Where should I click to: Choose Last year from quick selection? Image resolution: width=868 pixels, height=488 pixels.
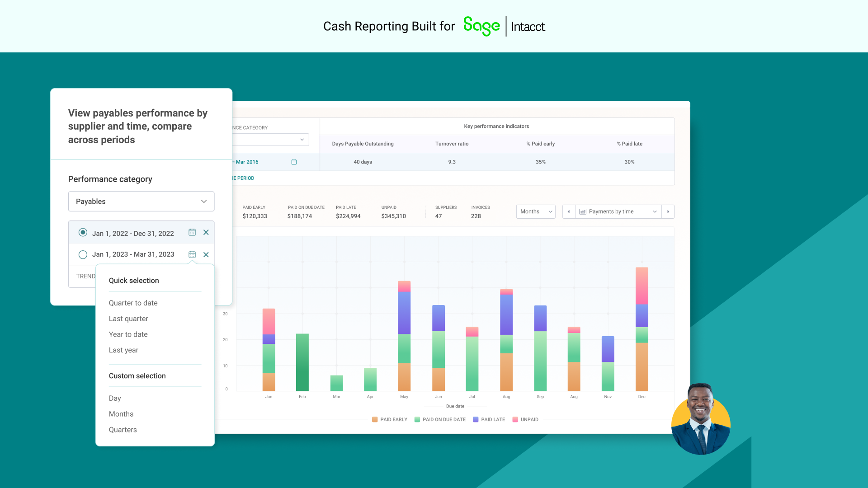123,350
